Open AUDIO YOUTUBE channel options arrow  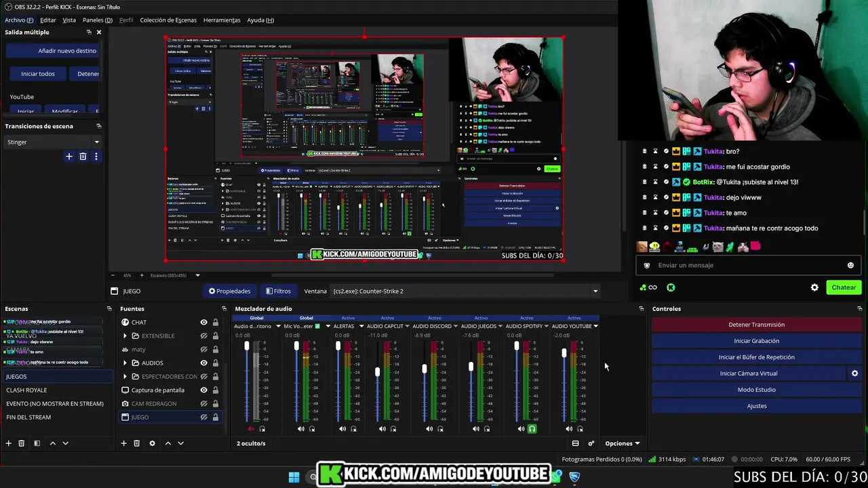595,326
